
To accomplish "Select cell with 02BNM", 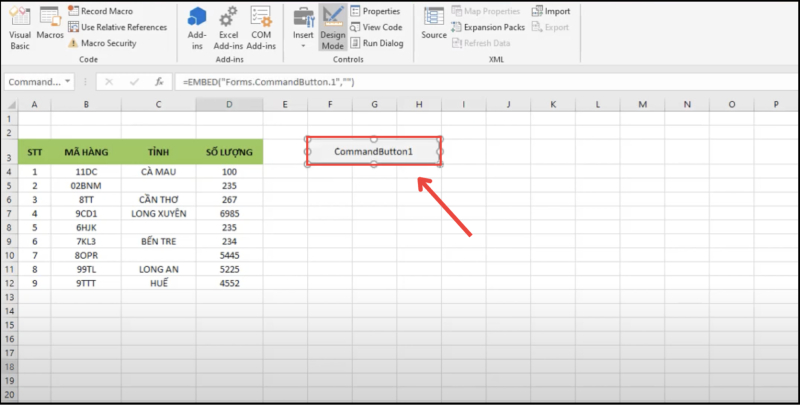I will [x=86, y=186].
